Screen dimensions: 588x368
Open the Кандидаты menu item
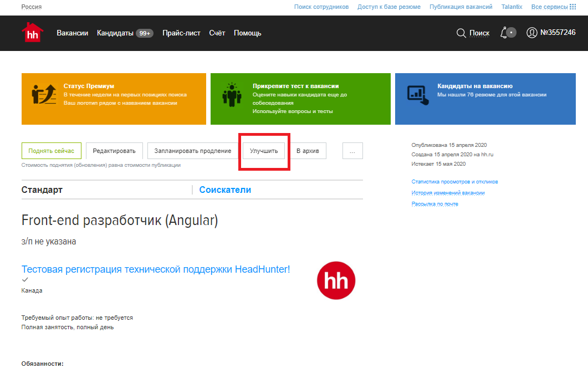115,33
